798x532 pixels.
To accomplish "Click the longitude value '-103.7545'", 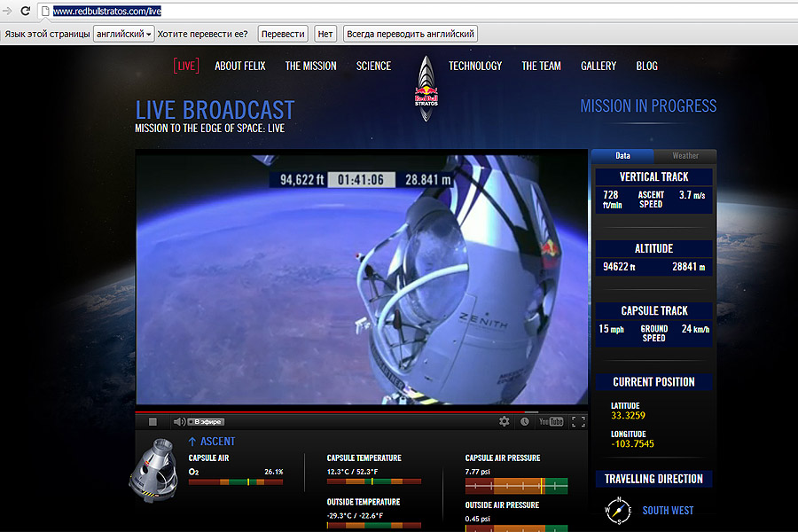I will 632,444.
